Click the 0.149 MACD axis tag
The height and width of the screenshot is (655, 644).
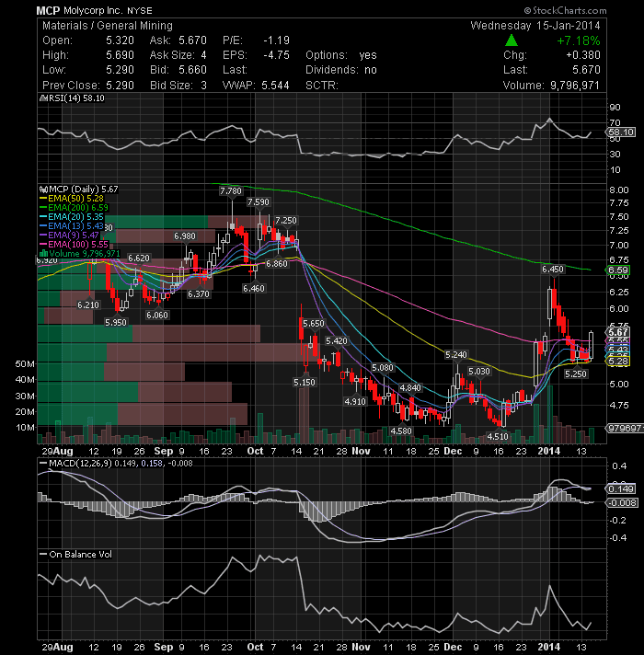[621, 489]
